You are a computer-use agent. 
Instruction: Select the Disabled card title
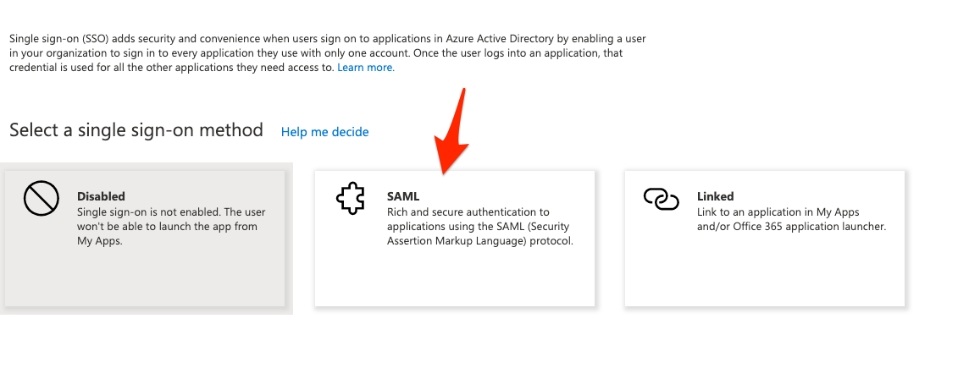(x=101, y=196)
